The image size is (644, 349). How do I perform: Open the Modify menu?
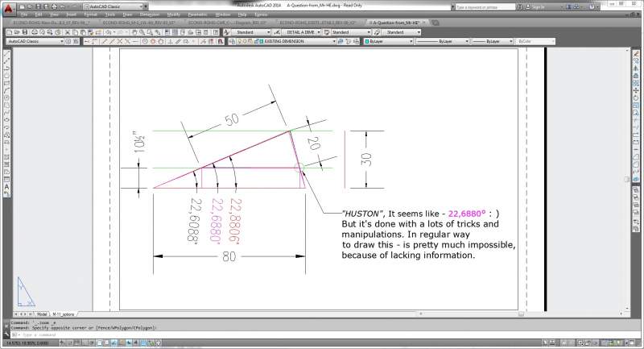click(x=173, y=15)
